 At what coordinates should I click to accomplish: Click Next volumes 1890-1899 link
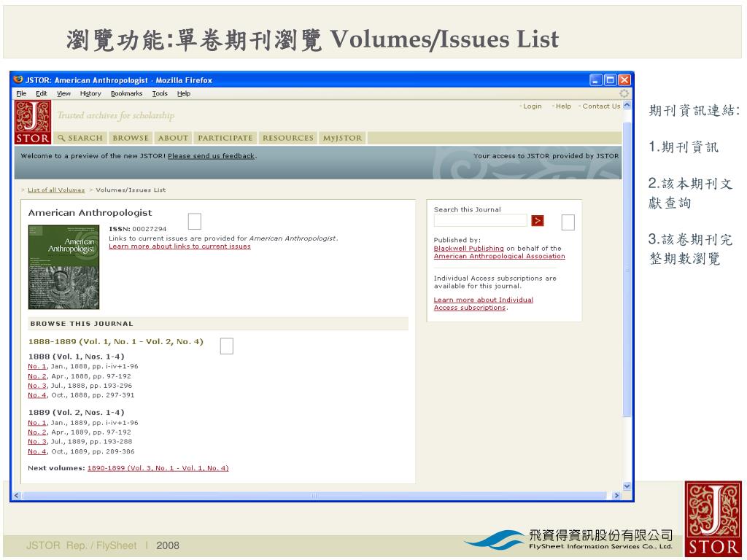[158, 468]
